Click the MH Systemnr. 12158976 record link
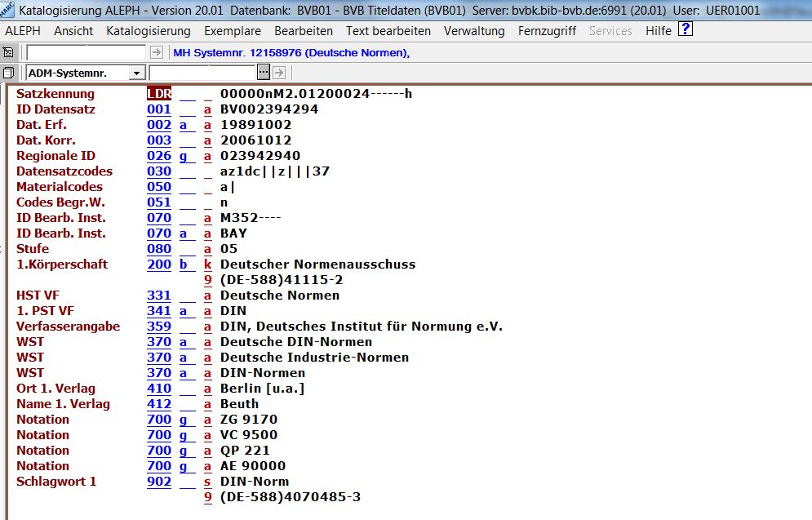Screen dimensions: 812x520 291,53
